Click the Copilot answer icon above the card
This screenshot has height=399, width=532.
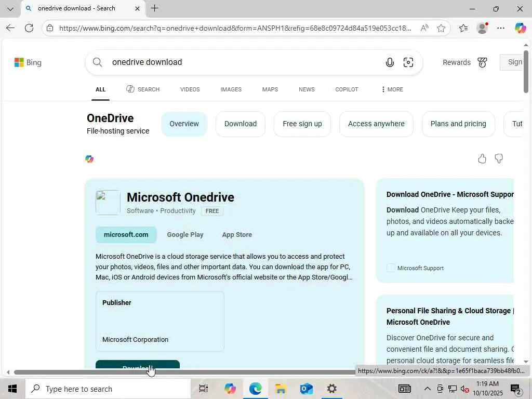click(89, 159)
